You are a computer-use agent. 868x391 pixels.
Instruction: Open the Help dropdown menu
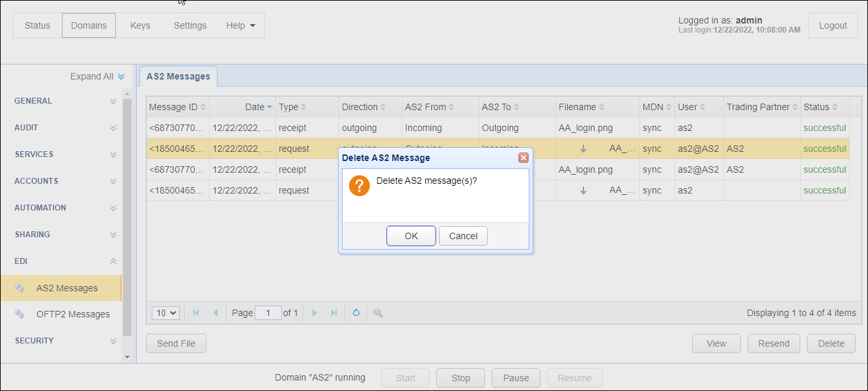coord(241,25)
